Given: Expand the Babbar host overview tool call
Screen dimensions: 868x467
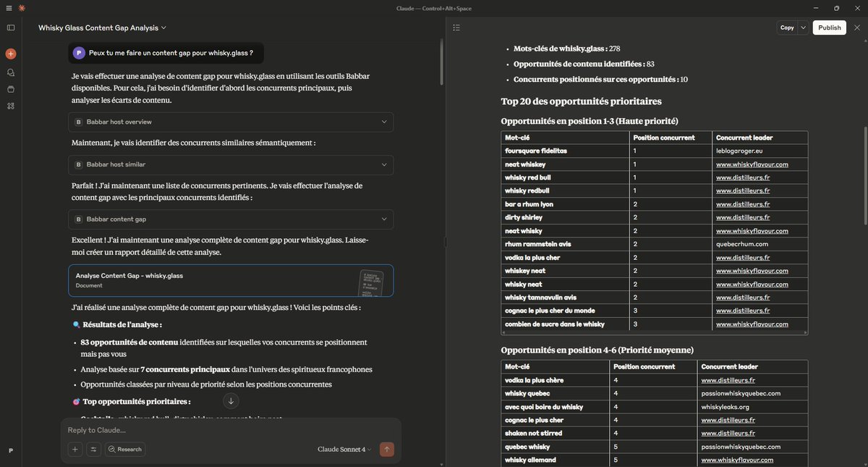Looking at the screenshot, I should click(x=231, y=122).
